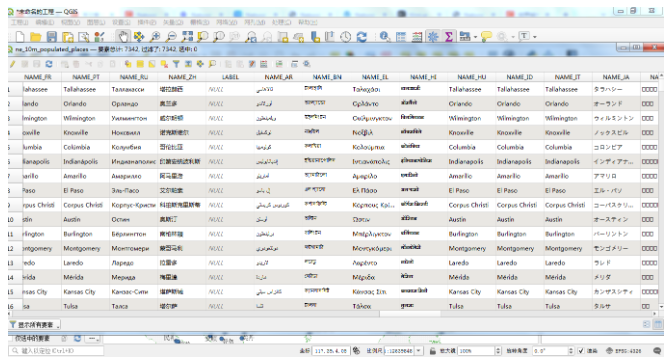Move selected rows to top
Screen dimensions: 669x363
[x=188, y=64]
